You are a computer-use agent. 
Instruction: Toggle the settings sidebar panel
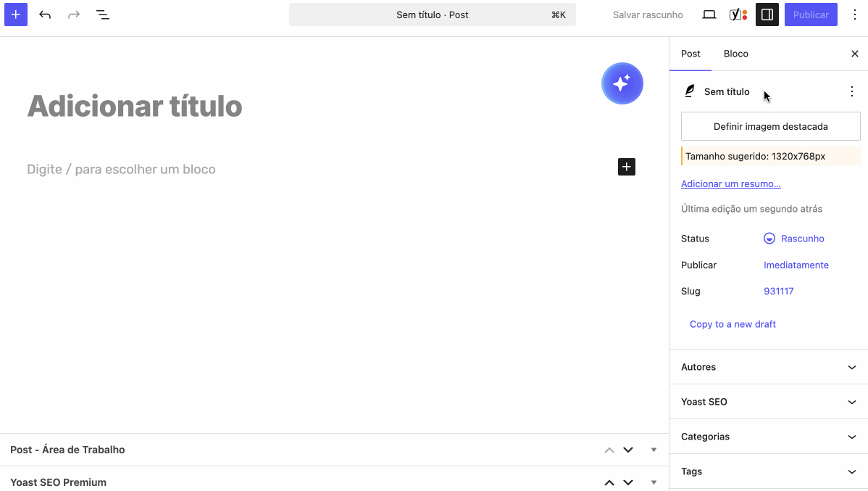pyautogui.click(x=767, y=15)
